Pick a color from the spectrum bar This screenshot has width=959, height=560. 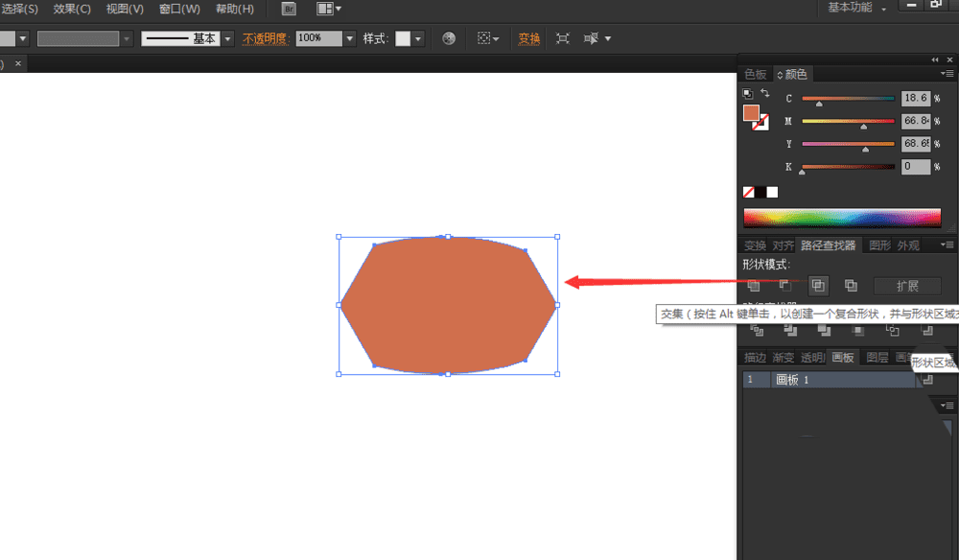coord(842,218)
